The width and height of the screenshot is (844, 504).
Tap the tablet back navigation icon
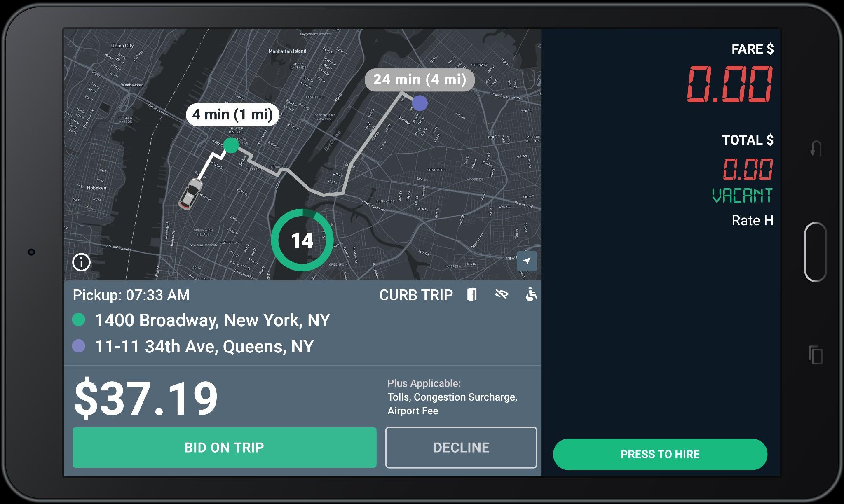click(816, 148)
